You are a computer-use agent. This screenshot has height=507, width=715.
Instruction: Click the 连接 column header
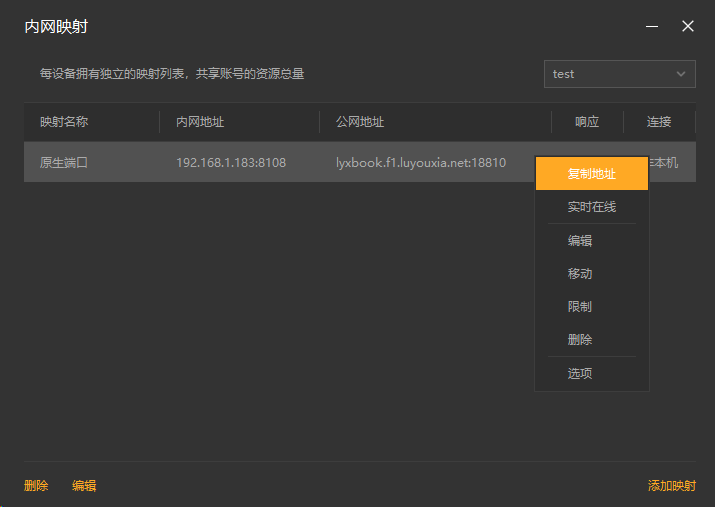click(x=659, y=122)
